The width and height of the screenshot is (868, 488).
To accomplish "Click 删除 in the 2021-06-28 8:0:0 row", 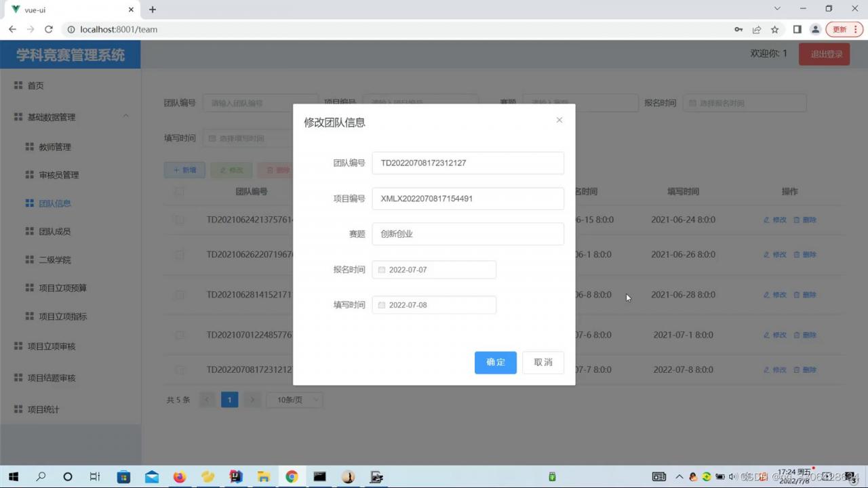I will pos(805,295).
